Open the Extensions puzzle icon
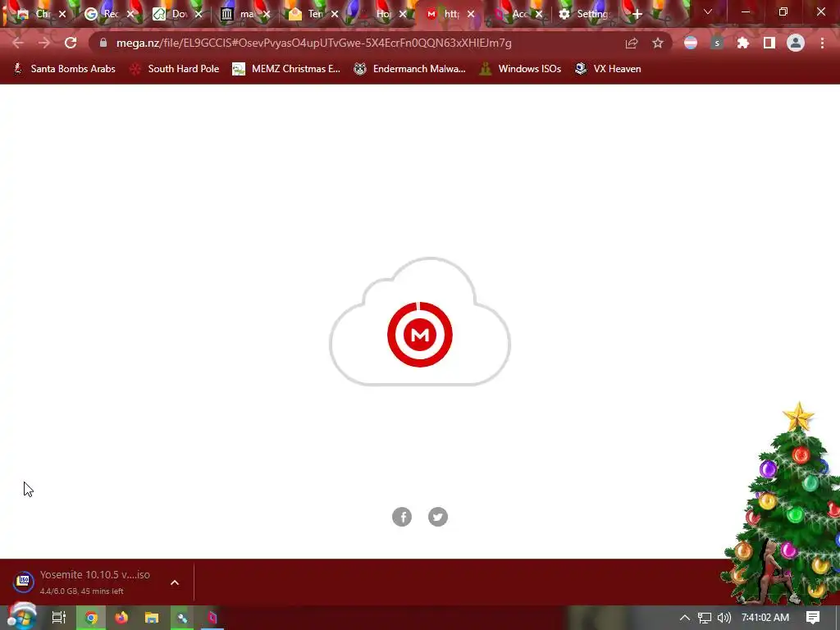 pos(743,43)
